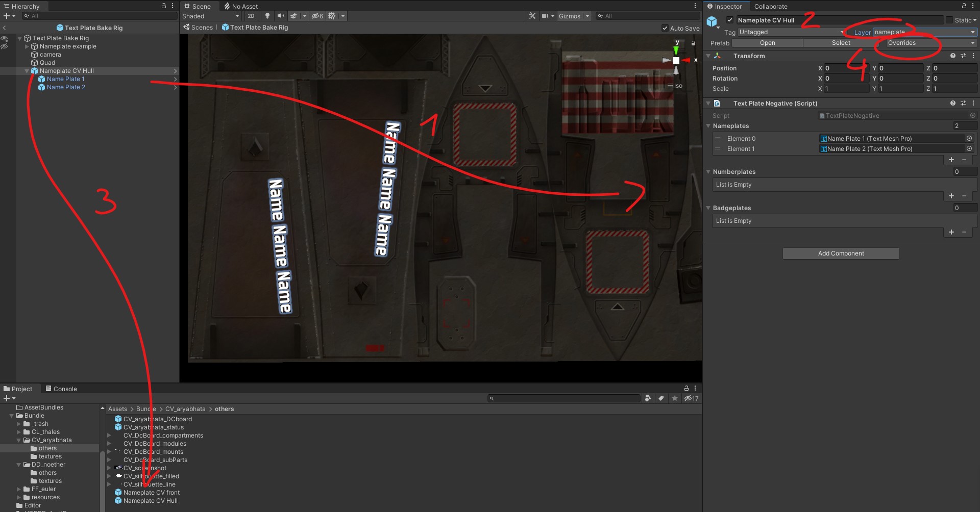This screenshot has height=512, width=980.
Task: Open the Hierarchy panel kebab menu
Action: [x=173, y=6]
